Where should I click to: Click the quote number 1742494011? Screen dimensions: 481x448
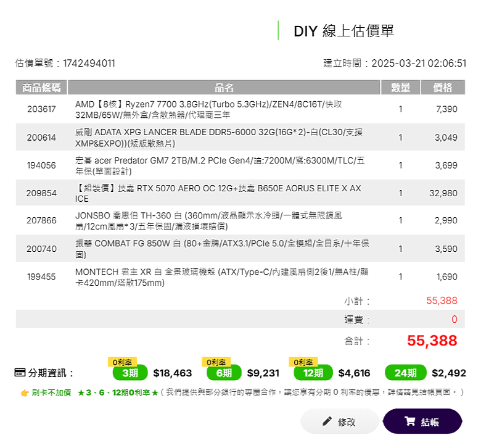tap(89, 64)
